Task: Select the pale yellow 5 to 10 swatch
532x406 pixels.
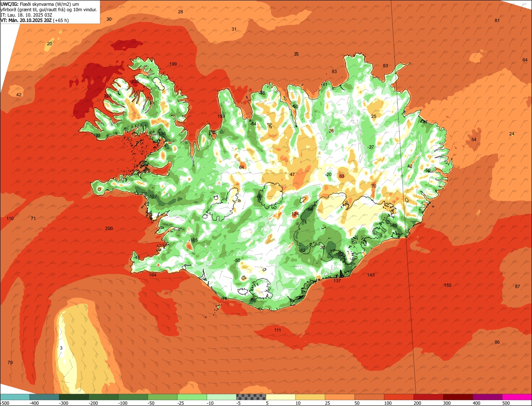Action: (281, 397)
